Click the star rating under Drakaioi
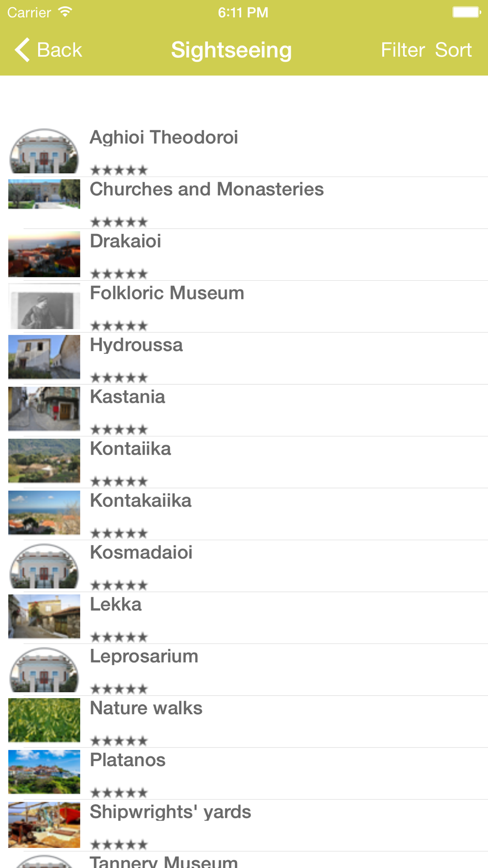The height and width of the screenshot is (868, 488). pos(119,274)
